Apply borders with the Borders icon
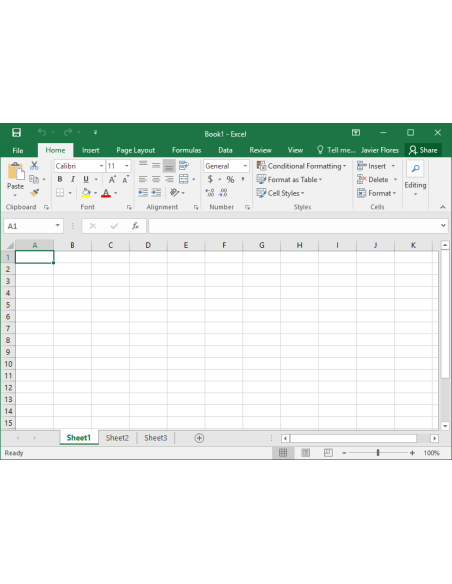 point(60,193)
